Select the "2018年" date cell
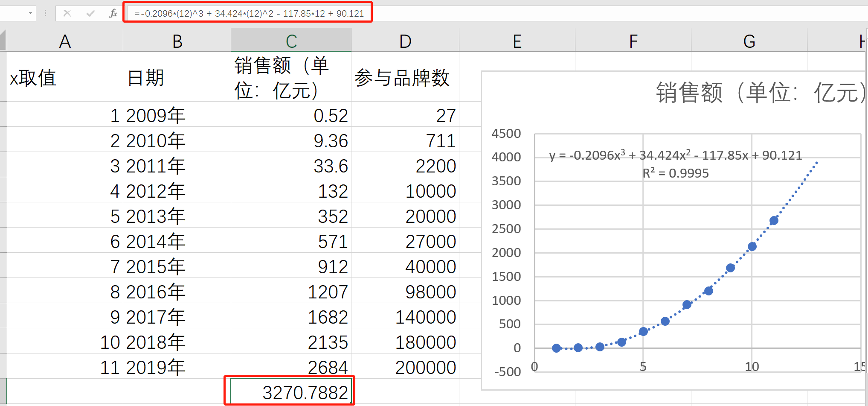Viewport: 868px width, 406px height. (177, 341)
